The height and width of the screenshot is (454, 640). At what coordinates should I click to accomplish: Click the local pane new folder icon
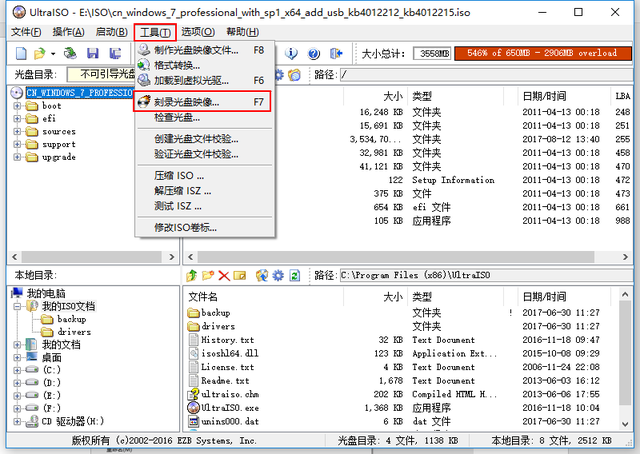pos(208,276)
